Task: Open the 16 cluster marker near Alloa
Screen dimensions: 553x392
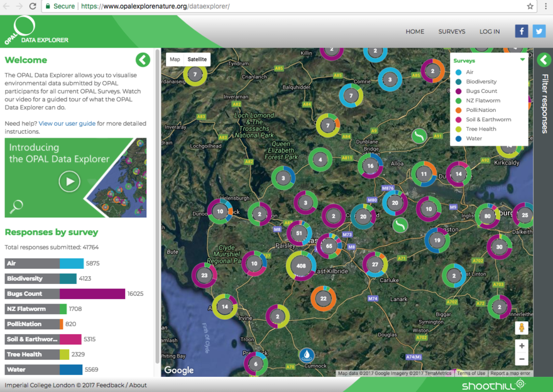Action: point(370,166)
